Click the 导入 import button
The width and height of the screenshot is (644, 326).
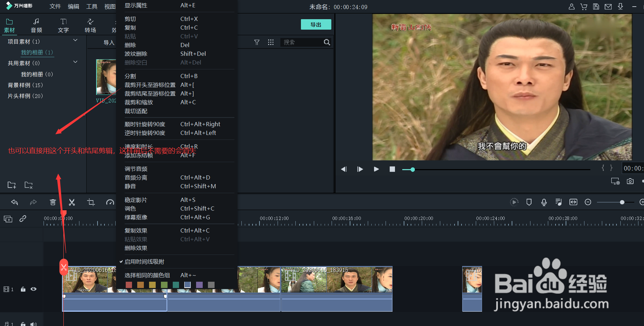coord(109,43)
